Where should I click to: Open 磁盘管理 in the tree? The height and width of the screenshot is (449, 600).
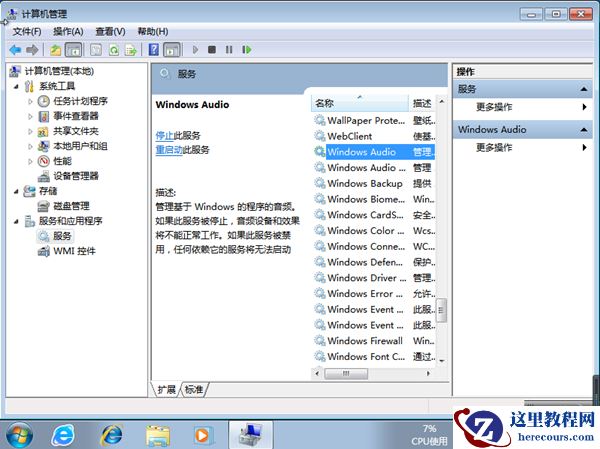point(71,206)
